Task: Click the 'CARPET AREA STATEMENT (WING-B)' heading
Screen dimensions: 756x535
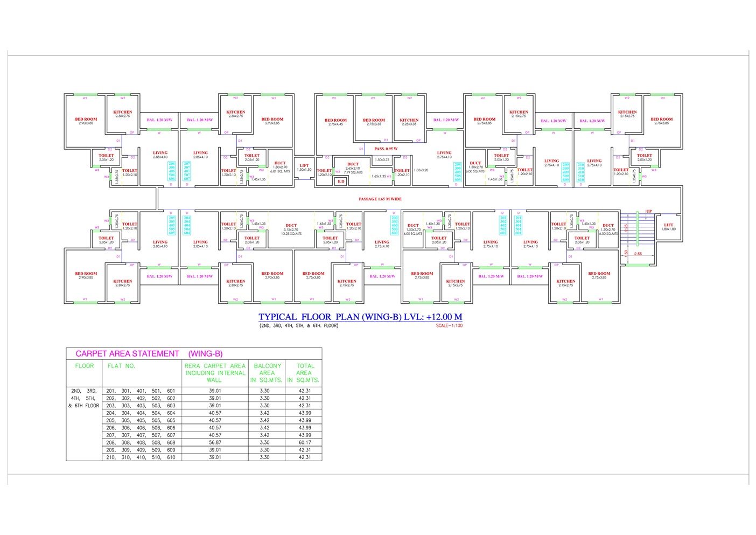Action: [149, 353]
